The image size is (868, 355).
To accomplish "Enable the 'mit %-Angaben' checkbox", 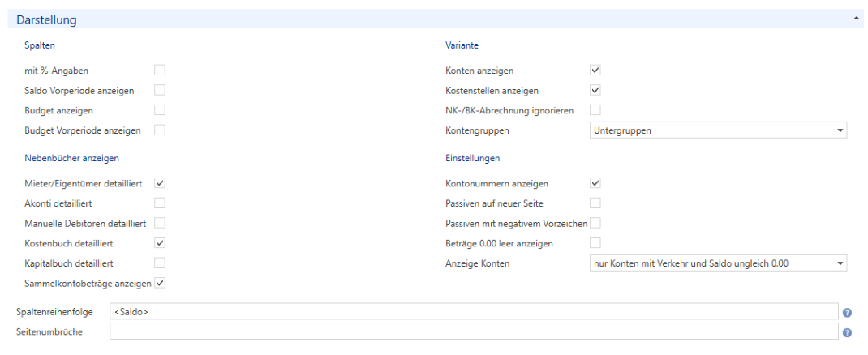I will [x=160, y=71].
